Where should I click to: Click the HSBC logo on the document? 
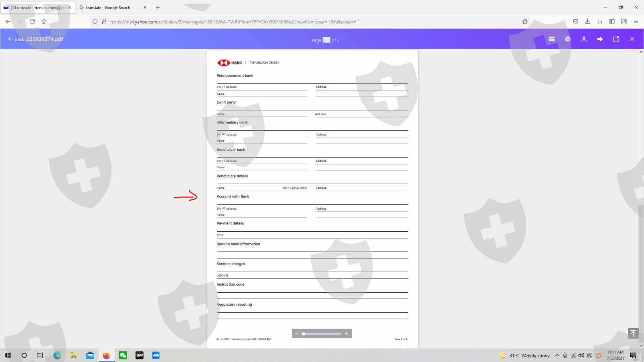[x=229, y=63]
